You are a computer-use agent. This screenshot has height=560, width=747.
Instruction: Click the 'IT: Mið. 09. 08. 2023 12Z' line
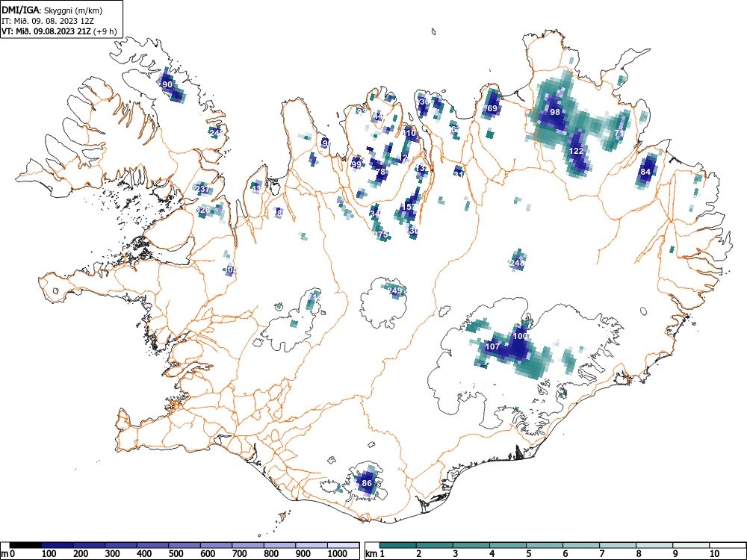click(x=48, y=21)
